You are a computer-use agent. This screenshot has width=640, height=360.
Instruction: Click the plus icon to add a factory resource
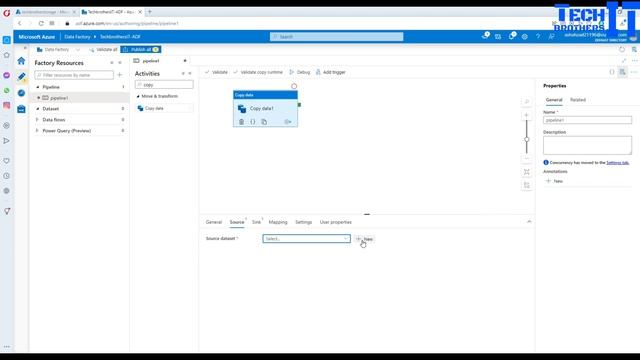(120, 75)
